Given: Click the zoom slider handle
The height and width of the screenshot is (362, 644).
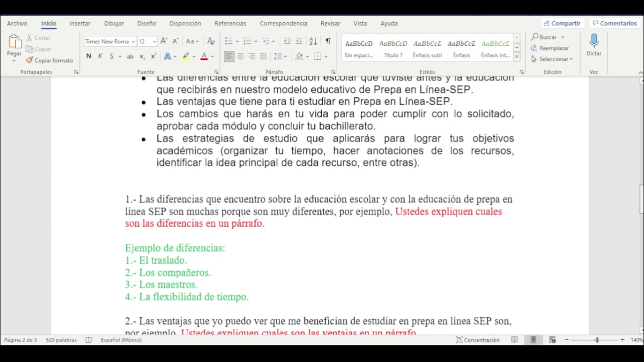Looking at the screenshot, I should click(x=597, y=340).
